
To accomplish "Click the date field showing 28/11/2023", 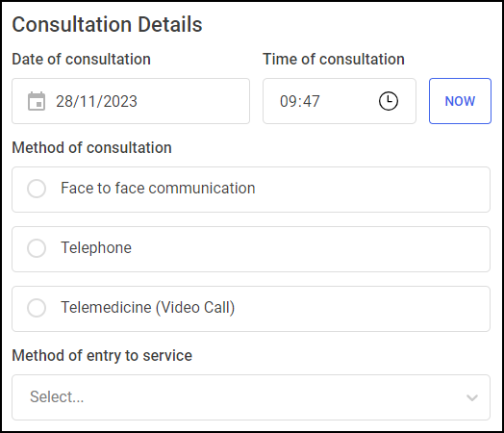I will click(x=131, y=101).
